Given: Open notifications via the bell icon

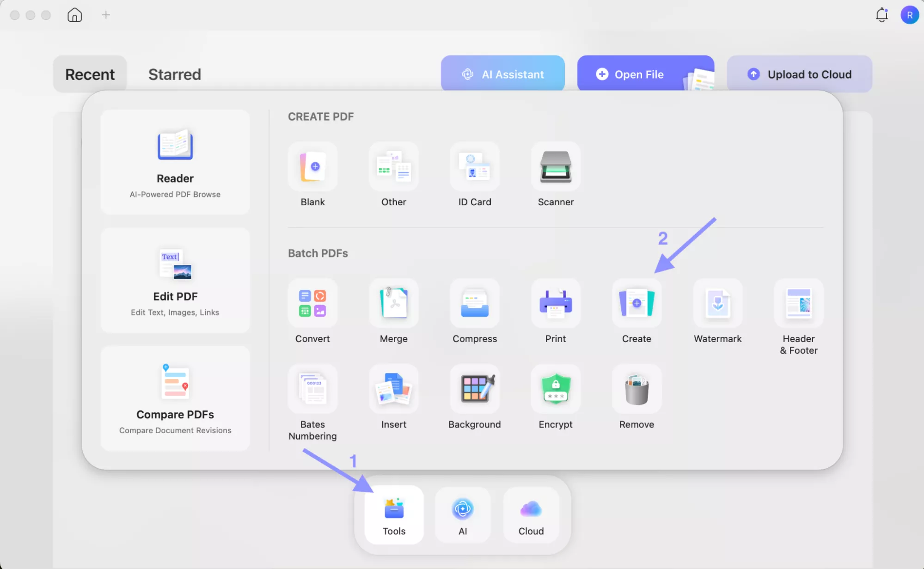Looking at the screenshot, I should tap(881, 15).
